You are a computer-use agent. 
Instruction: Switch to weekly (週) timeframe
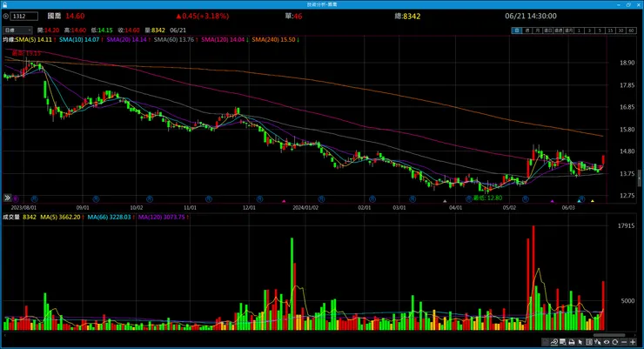527,30
